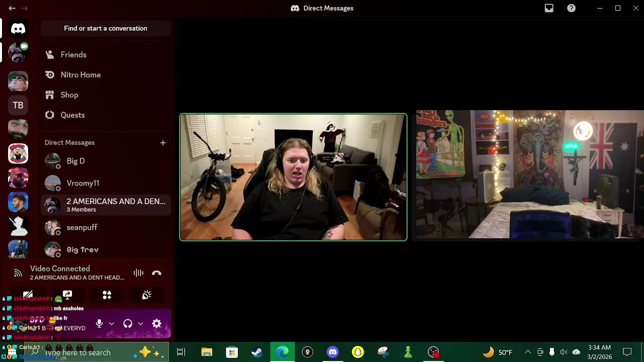Open Big D direct message
Screen dimensions: 644x362
tap(106, 161)
